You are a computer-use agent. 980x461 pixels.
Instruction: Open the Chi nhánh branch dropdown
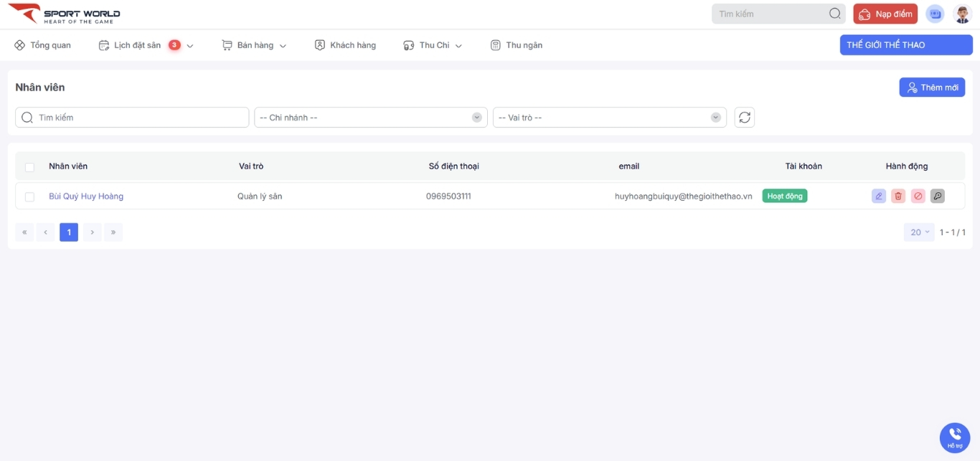click(370, 118)
